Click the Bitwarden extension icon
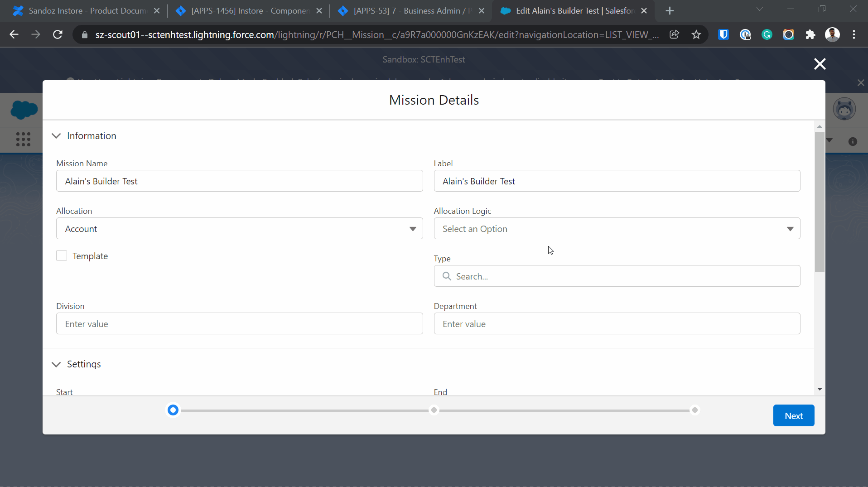The image size is (868, 487). (x=723, y=35)
